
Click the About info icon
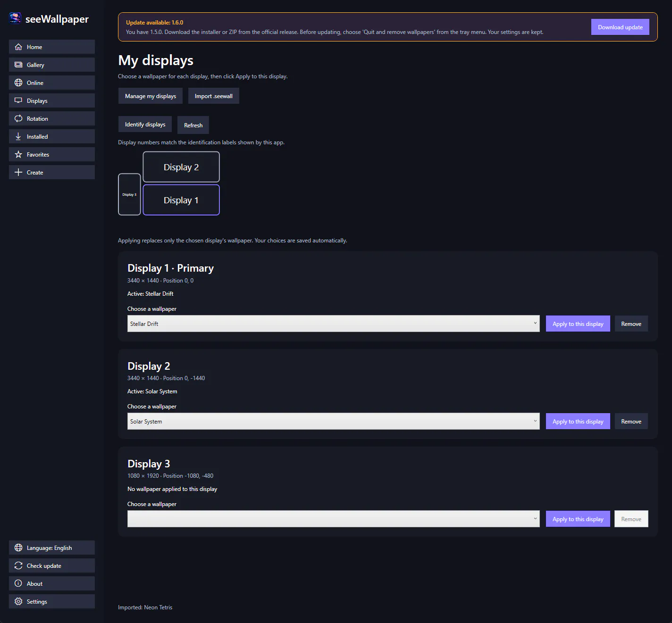point(18,583)
